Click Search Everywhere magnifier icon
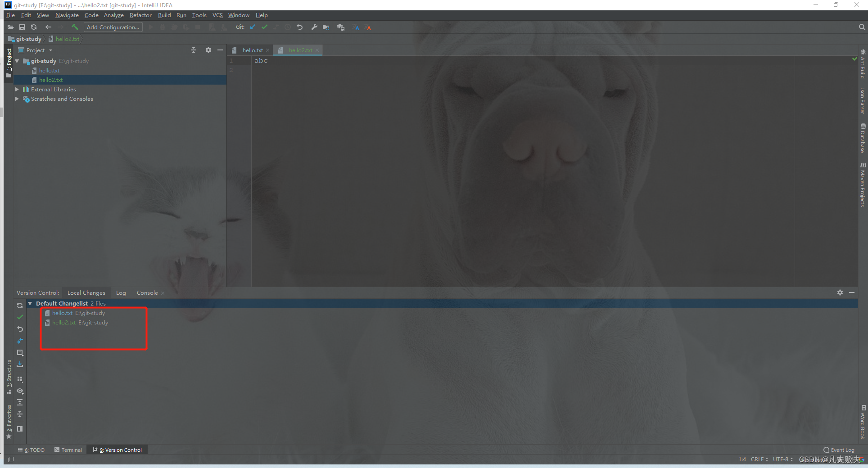 coord(862,27)
